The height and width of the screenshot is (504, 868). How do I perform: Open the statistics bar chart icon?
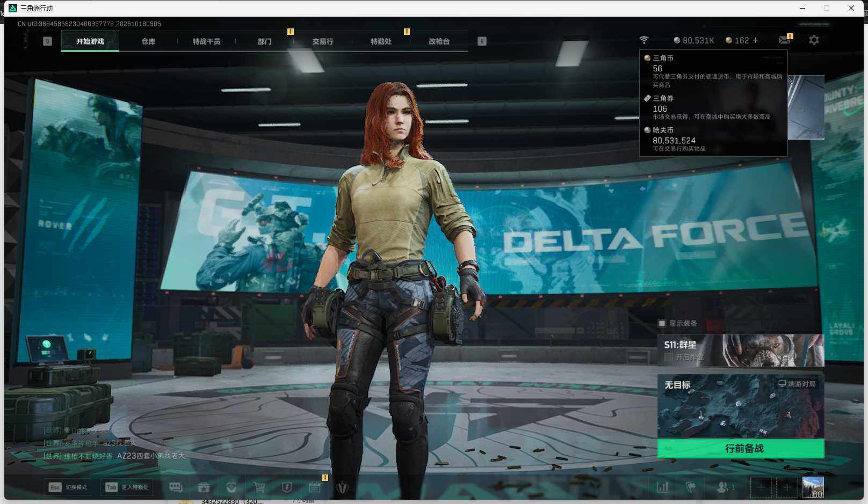point(663,487)
